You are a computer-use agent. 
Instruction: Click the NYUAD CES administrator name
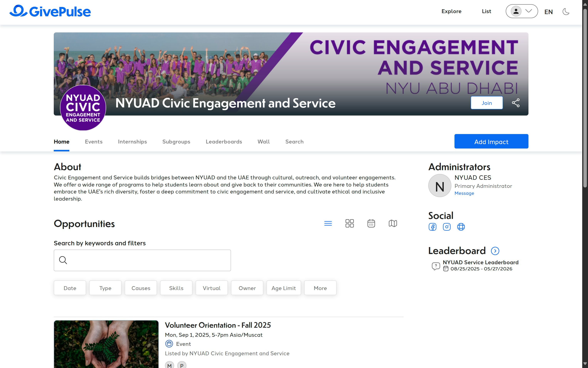click(x=473, y=177)
